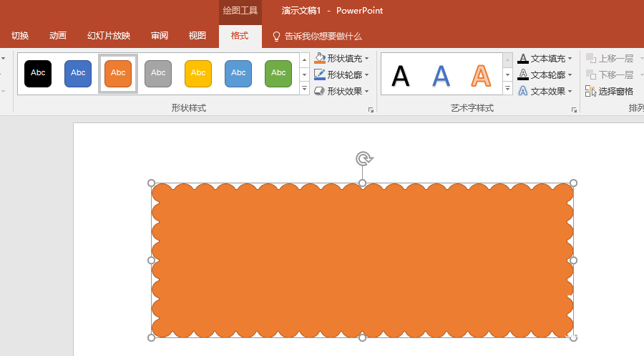Apply the orange outlined WordArt A style

[481, 76]
